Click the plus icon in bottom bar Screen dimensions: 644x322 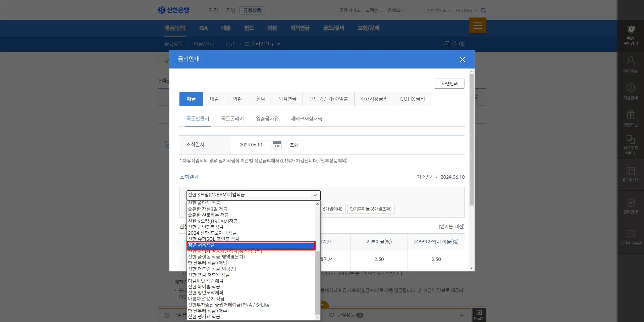[462, 315]
